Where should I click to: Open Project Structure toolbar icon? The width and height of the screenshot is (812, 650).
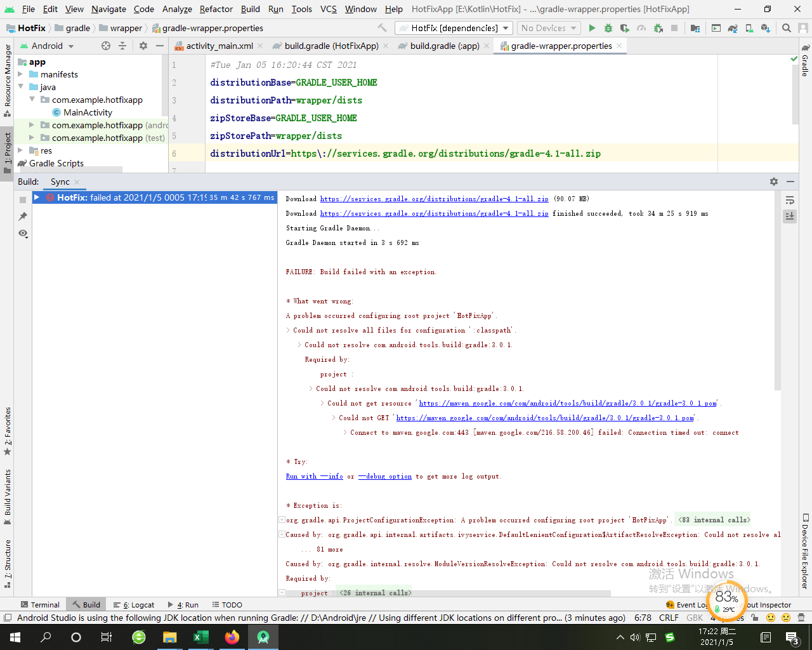695,28
